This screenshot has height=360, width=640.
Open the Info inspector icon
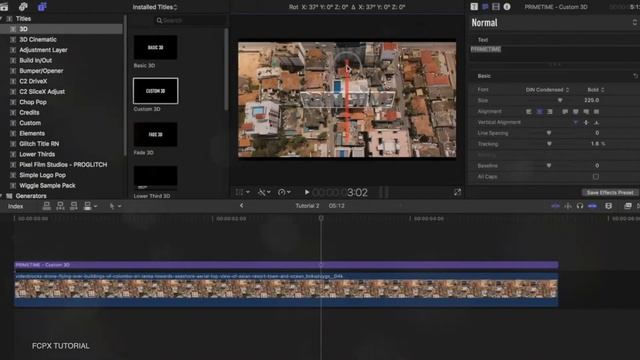pyautogui.click(x=507, y=7)
